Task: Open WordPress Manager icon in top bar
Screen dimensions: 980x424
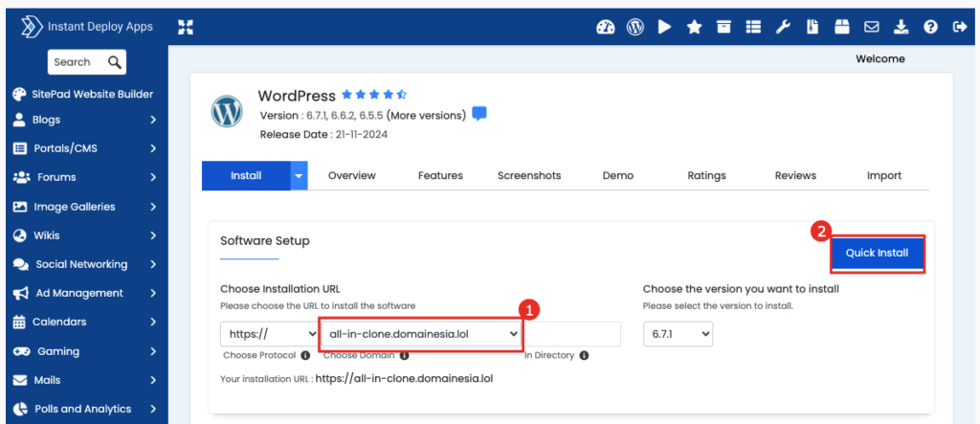Action: click(x=635, y=27)
